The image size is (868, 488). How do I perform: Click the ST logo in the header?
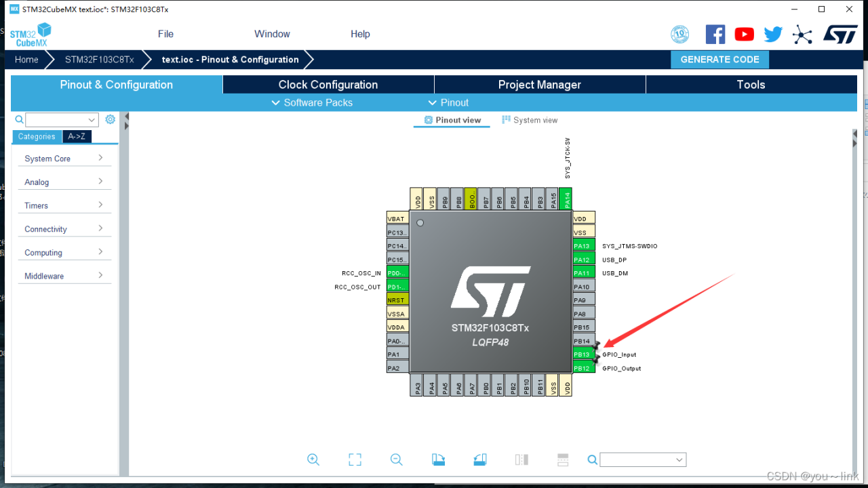841,35
